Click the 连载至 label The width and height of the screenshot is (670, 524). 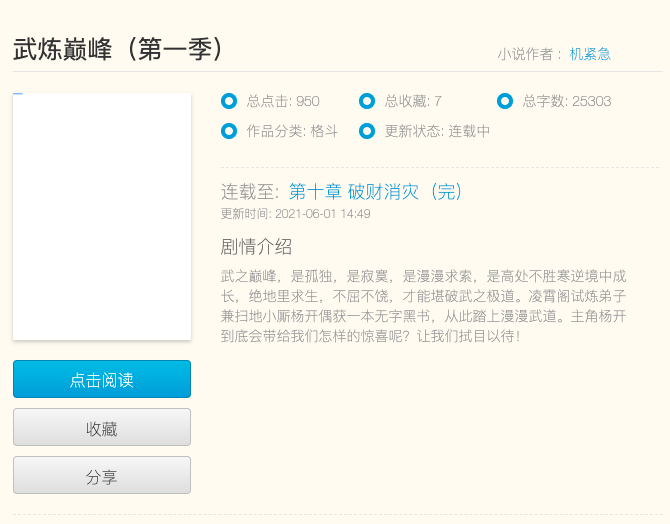(250, 191)
